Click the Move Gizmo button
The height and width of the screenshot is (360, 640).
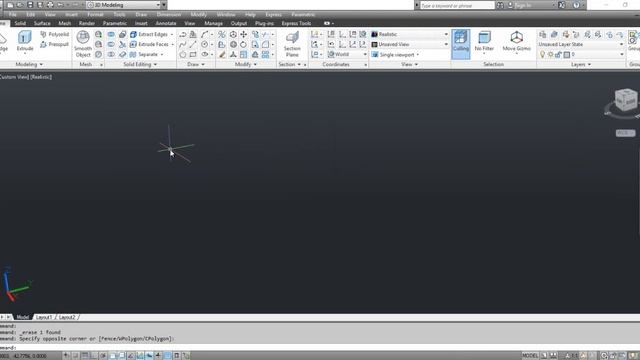pos(516,41)
